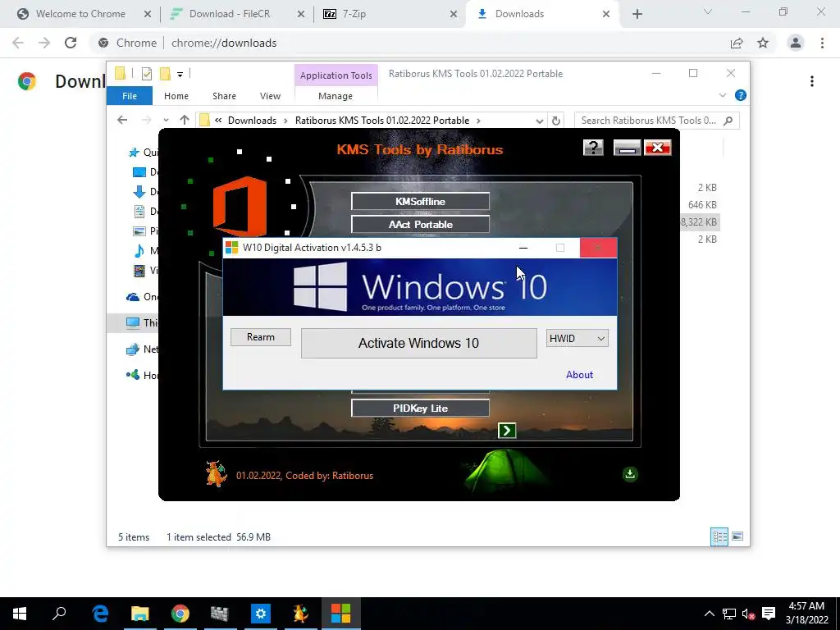Go up one folder level in File Explorer

185,120
